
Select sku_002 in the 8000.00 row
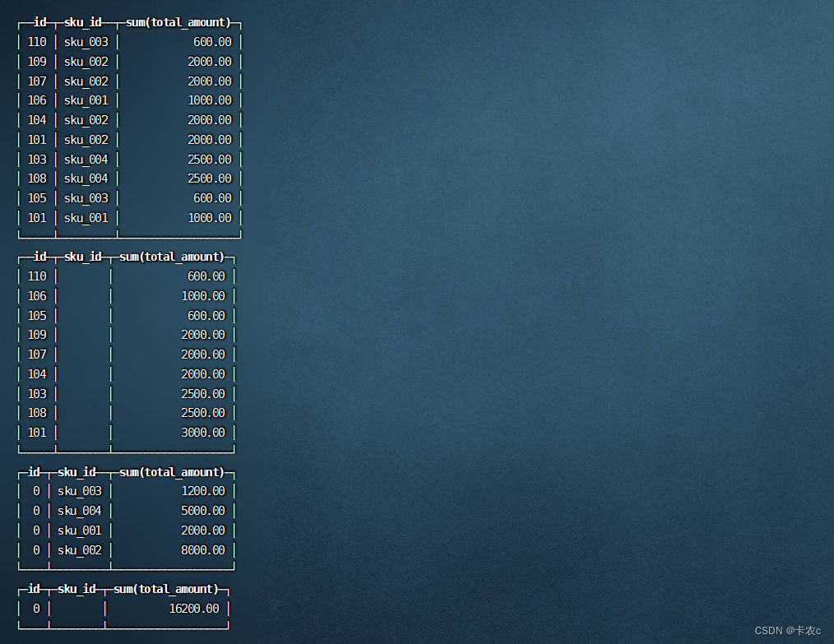pyautogui.click(x=80, y=550)
